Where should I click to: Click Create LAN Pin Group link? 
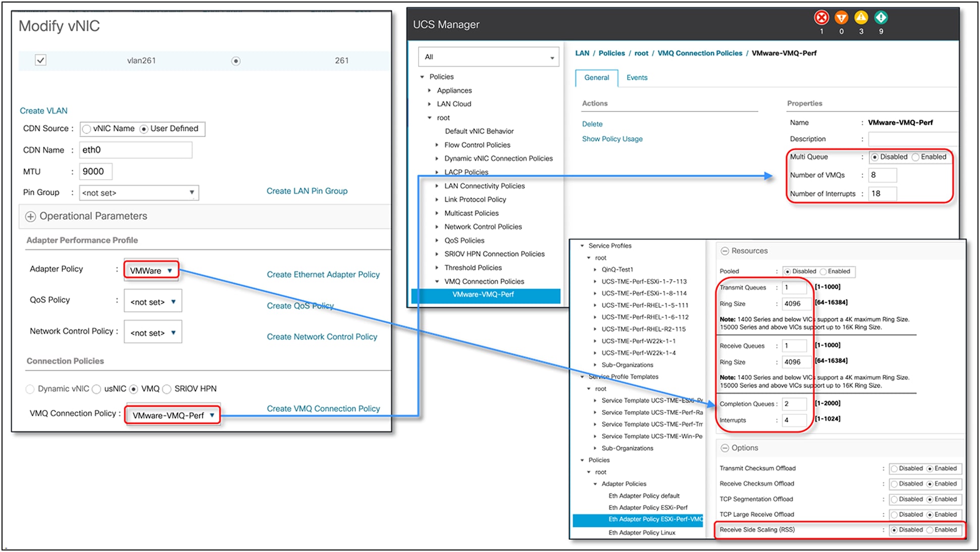click(307, 191)
